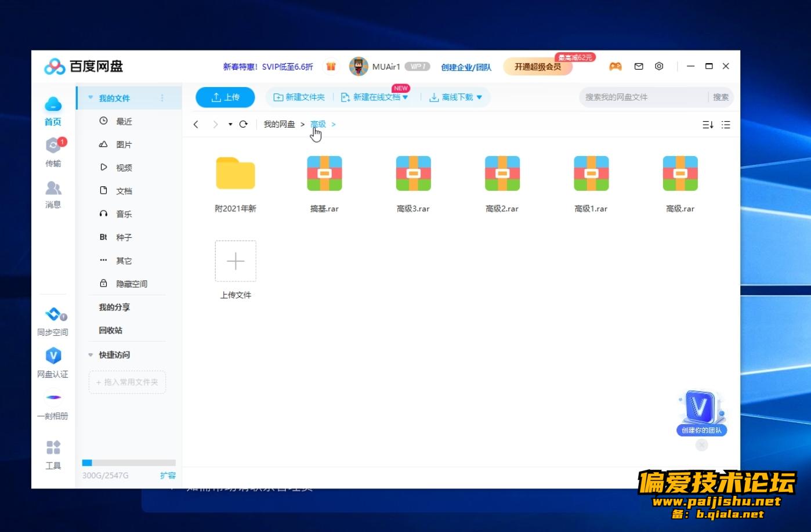This screenshot has height=532, width=811.
Task: Collapse the 快捷访问 section
Action: [90, 355]
